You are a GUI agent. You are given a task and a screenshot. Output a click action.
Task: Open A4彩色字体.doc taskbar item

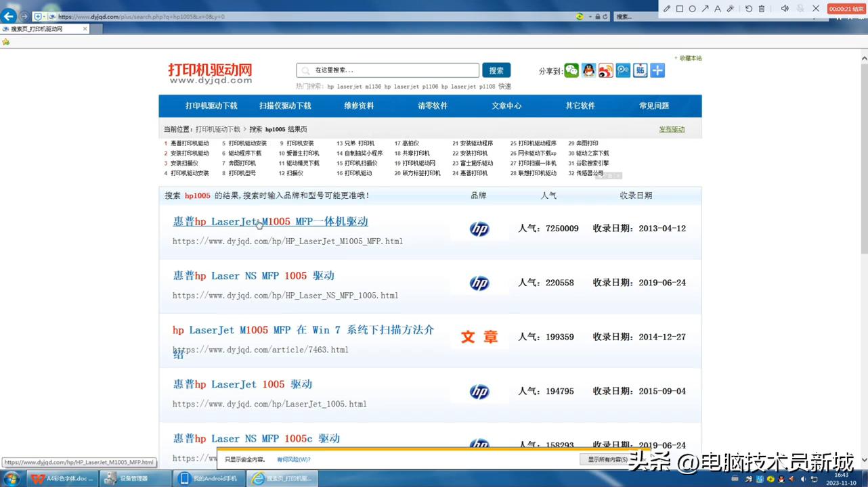(x=62, y=478)
